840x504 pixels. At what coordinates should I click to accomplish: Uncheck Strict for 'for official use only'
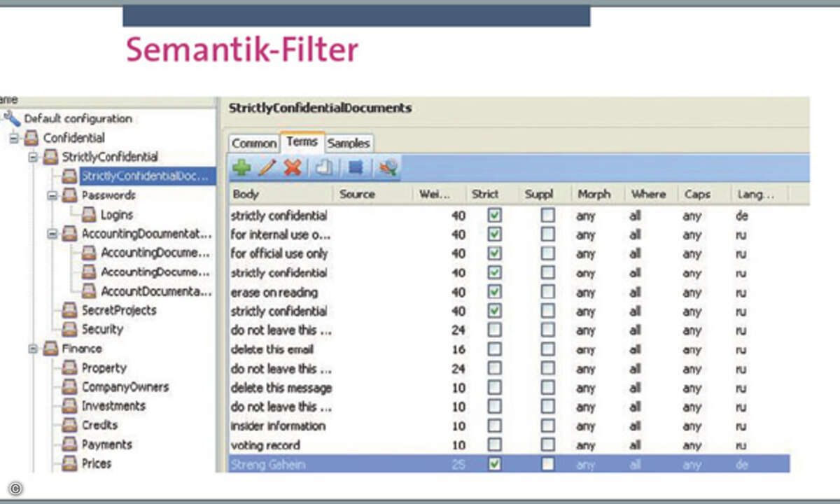494,253
